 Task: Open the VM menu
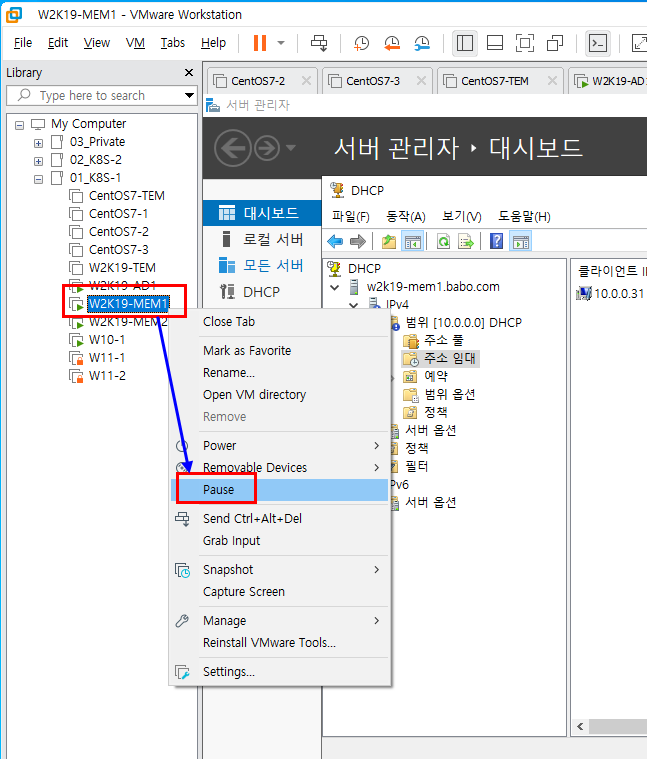pos(135,43)
